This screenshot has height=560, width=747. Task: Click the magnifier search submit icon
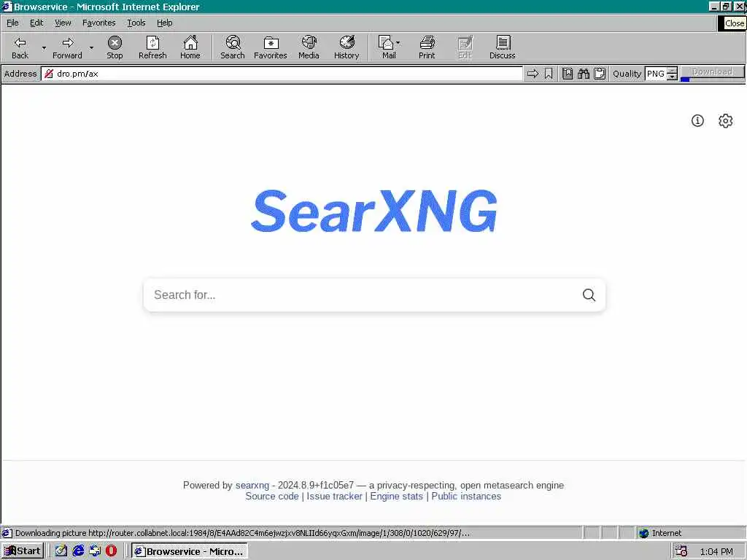click(589, 295)
